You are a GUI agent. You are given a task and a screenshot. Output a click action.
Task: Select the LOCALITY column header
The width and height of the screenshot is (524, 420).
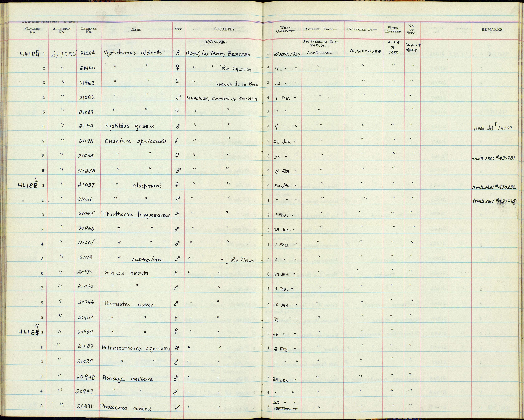224,29
